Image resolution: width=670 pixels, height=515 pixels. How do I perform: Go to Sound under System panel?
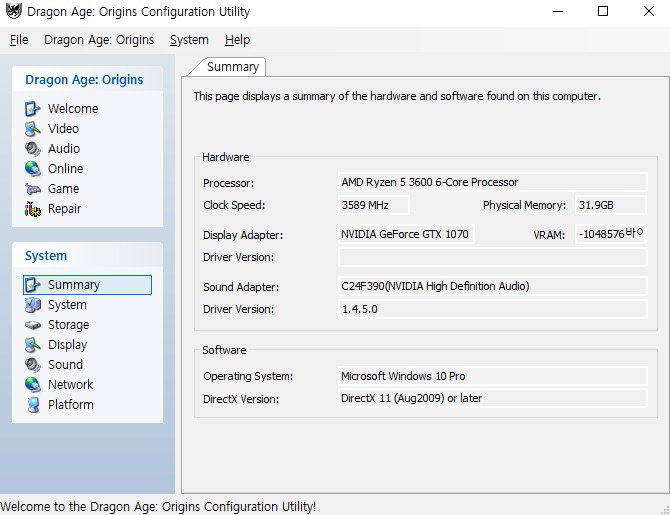(x=65, y=365)
